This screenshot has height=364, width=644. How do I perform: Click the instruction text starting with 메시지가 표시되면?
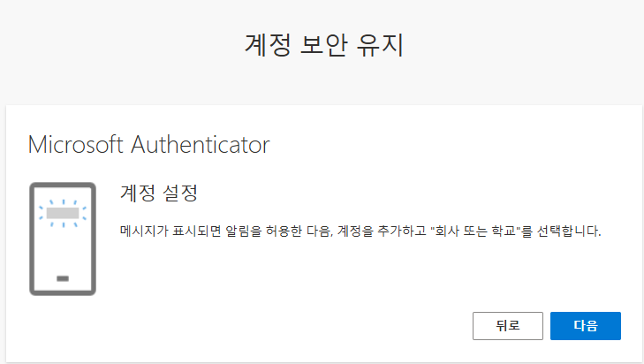360,231
